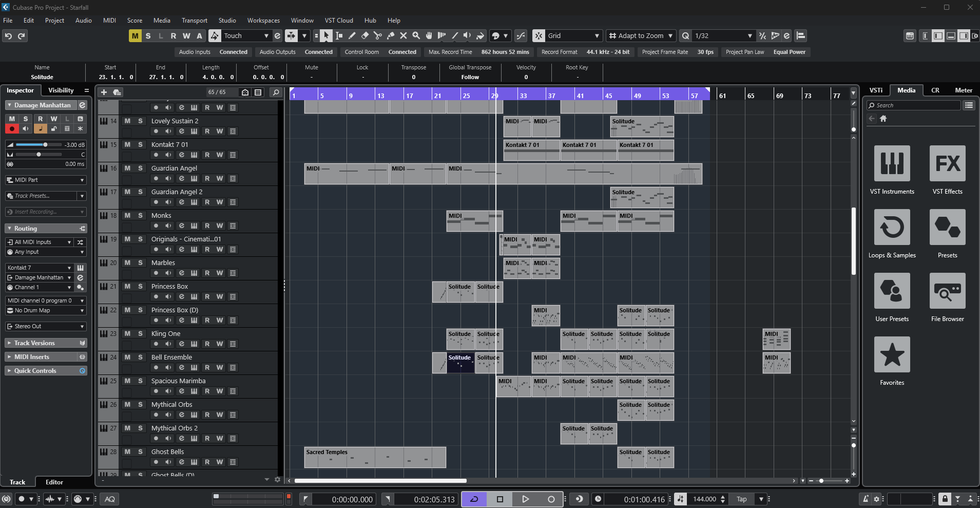980x508 pixels.
Task: Select the Draw pencil tool
Action: pos(352,36)
